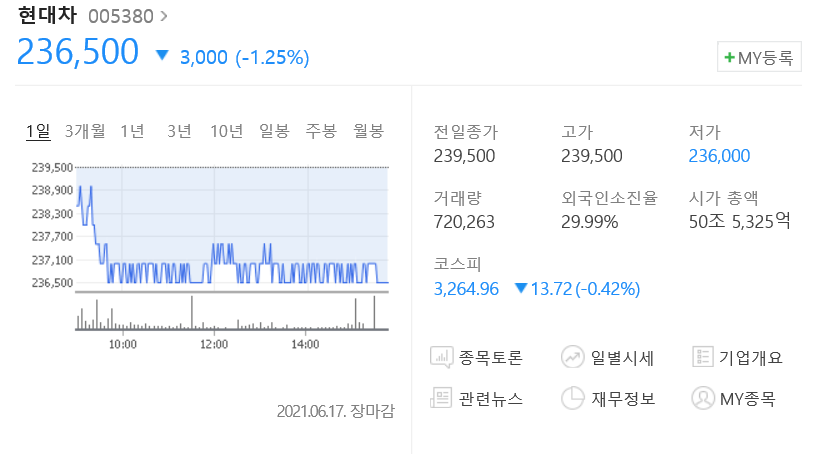This screenshot has height=454, width=814.
Task: Open the 종목토론 link
Action: tap(491, 357)
